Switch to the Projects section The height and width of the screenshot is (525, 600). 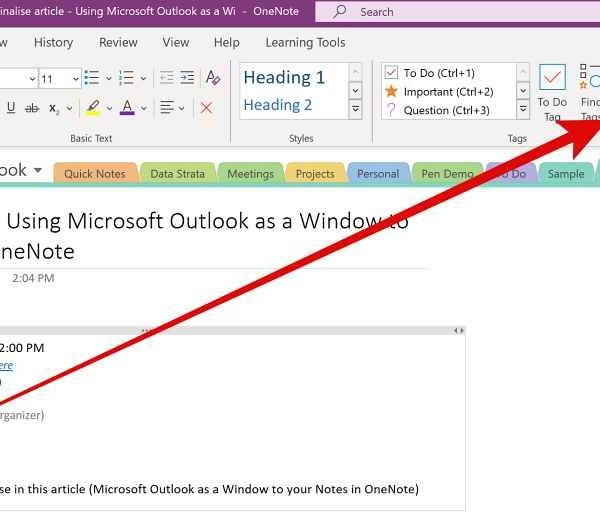tap(315, 173)
